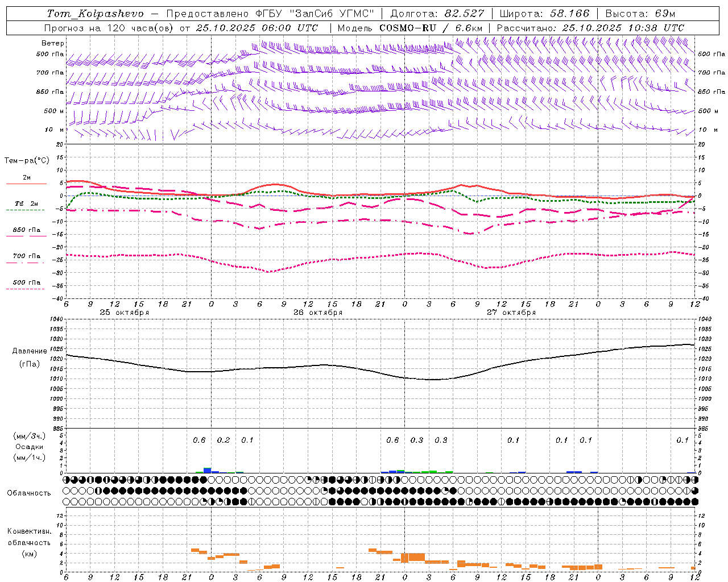
Task: Click the 0.2 precipitation amount value
Action: pyautogui.click(x=224, y=440)
